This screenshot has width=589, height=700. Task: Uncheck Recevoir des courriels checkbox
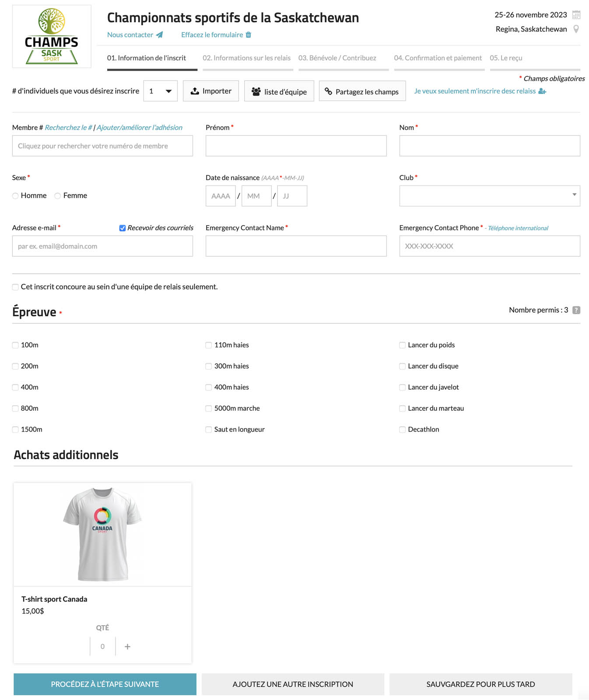click(123, 228)
